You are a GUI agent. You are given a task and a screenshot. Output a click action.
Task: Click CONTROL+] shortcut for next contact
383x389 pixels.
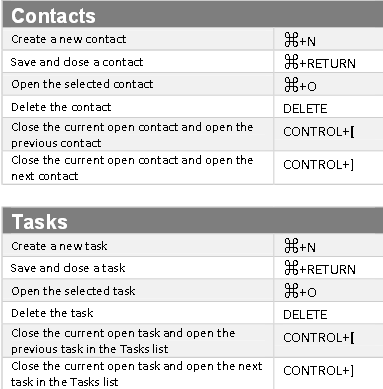pos(319,165)
